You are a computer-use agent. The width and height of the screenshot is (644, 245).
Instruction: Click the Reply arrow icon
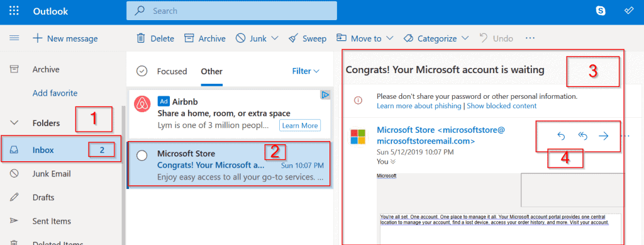pyautogui.click(x=561, y=137)
